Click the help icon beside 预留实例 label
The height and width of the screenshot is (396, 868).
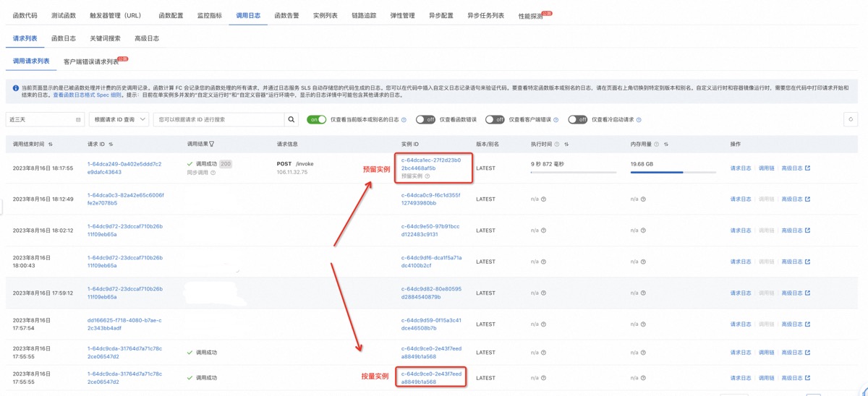point(427,176)
